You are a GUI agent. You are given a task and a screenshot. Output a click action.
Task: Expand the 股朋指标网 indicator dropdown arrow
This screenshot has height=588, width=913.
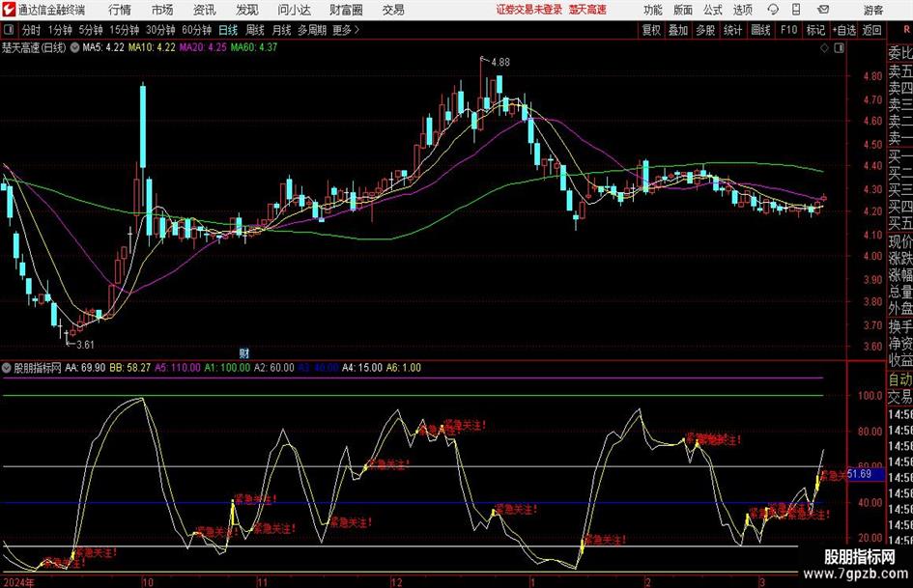7,367
